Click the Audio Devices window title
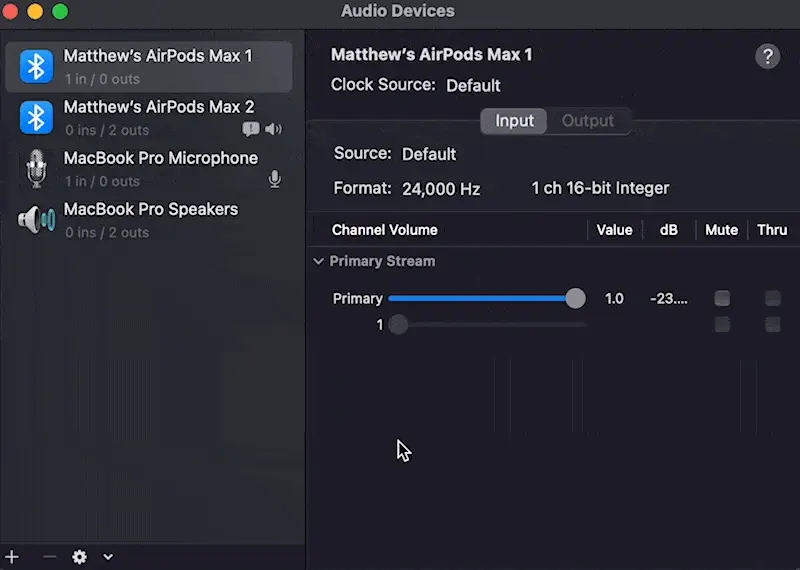 397,11
